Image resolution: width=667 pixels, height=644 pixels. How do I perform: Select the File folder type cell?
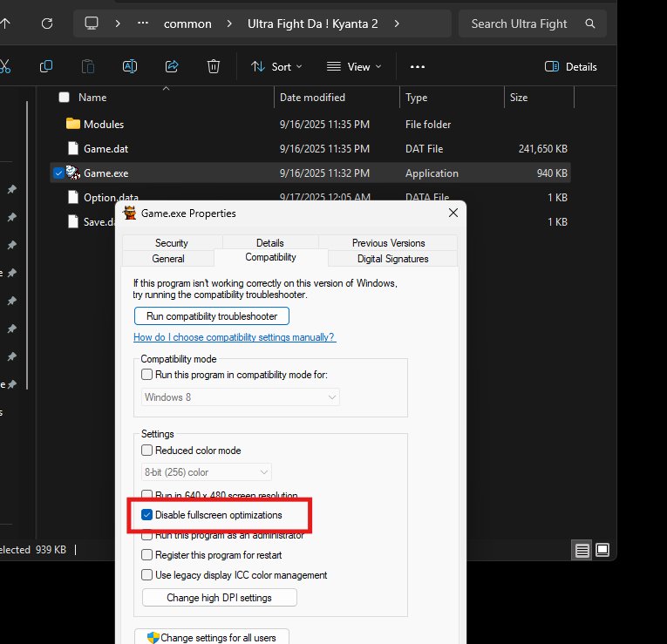[428, 124]
